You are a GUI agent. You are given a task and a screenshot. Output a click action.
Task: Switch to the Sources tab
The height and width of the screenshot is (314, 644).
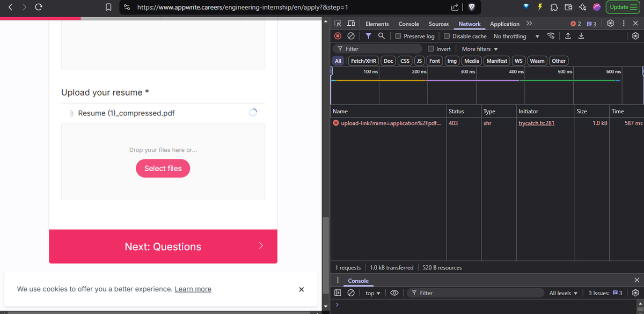point(438,24)
